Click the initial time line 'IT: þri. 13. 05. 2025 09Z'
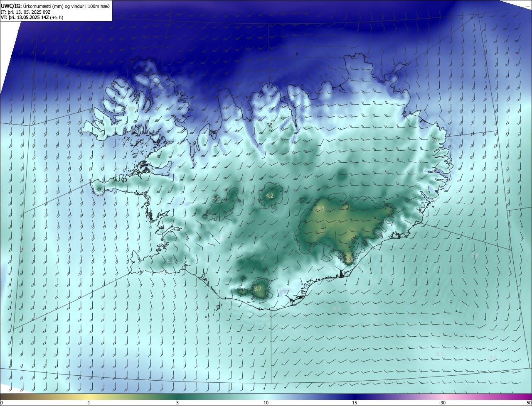This screenshot has width=532, height=406. [x=26, y=12]
